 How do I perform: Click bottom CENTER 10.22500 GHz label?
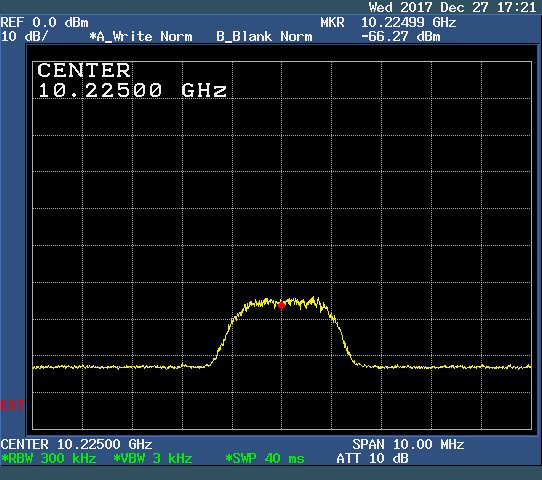click(x=76, y=444)
